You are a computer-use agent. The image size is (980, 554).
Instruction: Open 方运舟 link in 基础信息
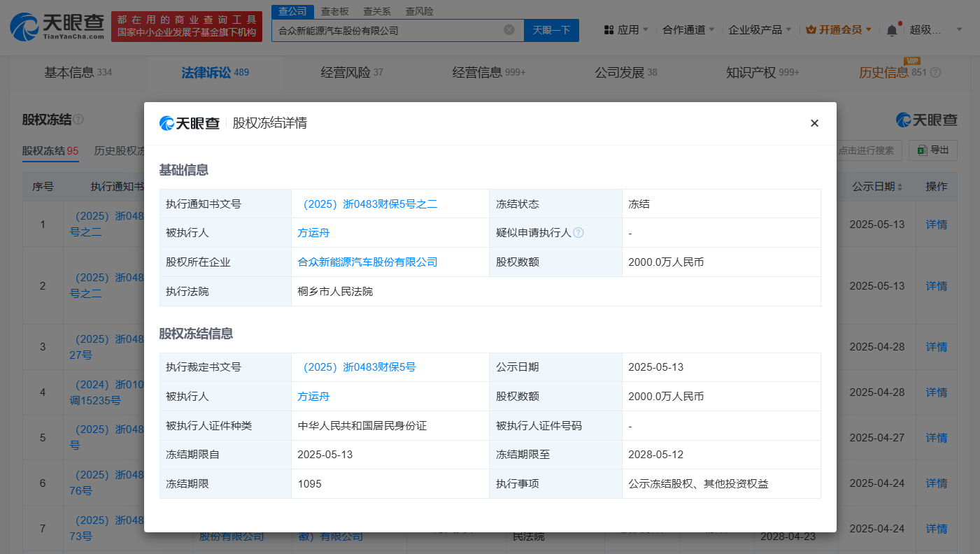coord(313,233)
